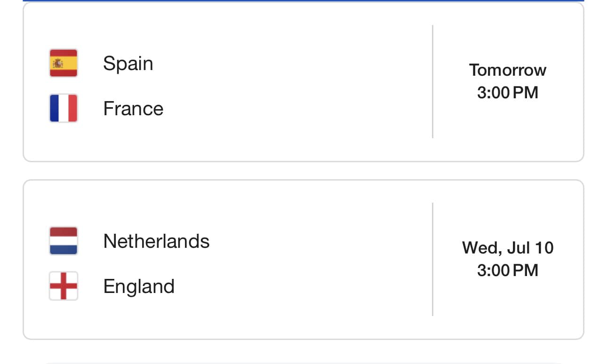Tap the France tricolor flag icon
Screen dimensions: 607x364
[x=64, y=108]
